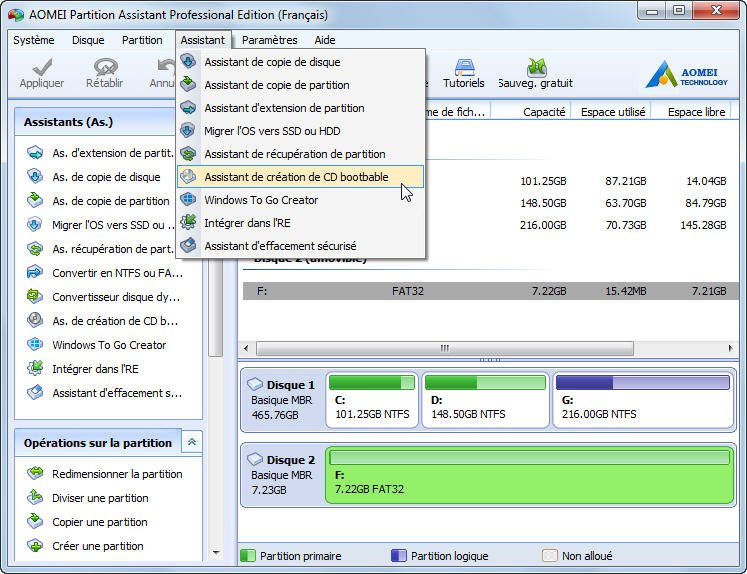Click the Sauveg. gratuit toolbar icon

point(536,67)
